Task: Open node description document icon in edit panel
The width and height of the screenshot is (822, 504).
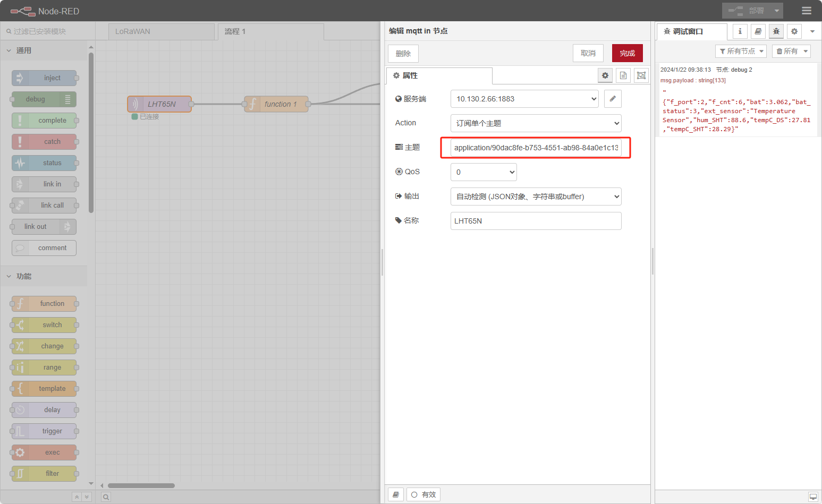Action: pos(623,75)
